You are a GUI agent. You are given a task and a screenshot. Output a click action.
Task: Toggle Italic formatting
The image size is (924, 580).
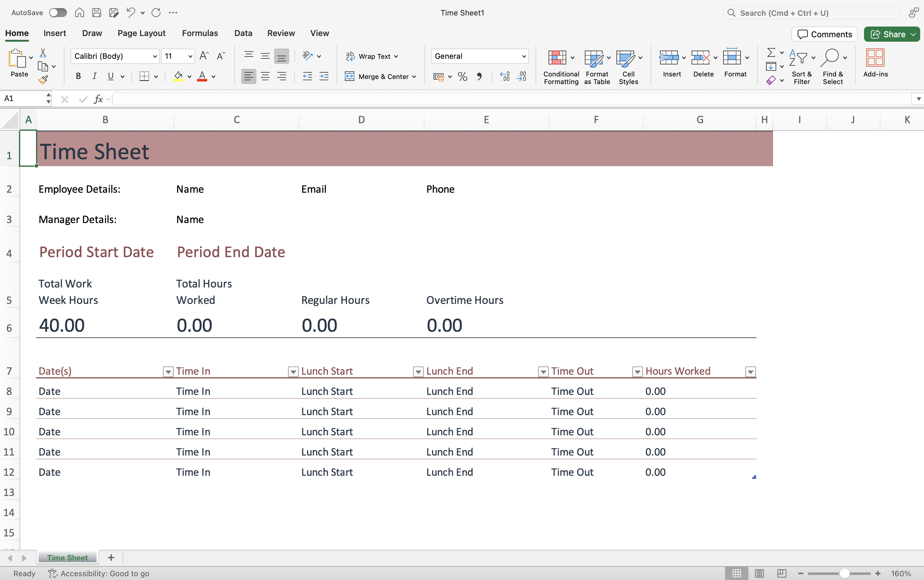[94, 76]
